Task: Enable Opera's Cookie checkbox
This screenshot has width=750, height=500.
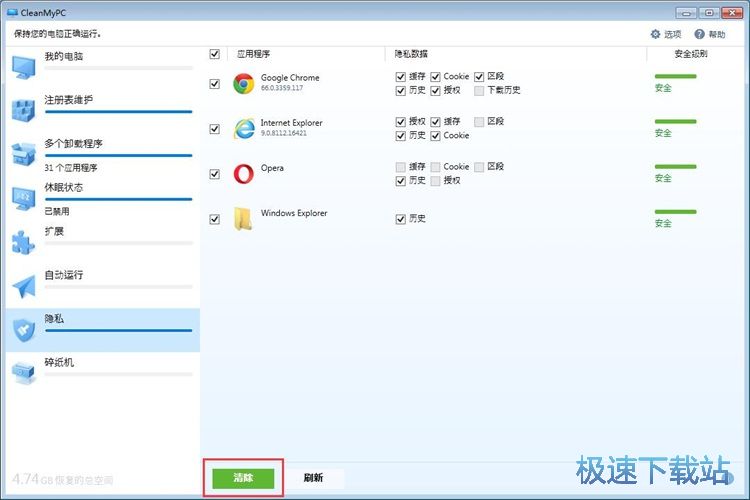Action: (x=435, y=167)
